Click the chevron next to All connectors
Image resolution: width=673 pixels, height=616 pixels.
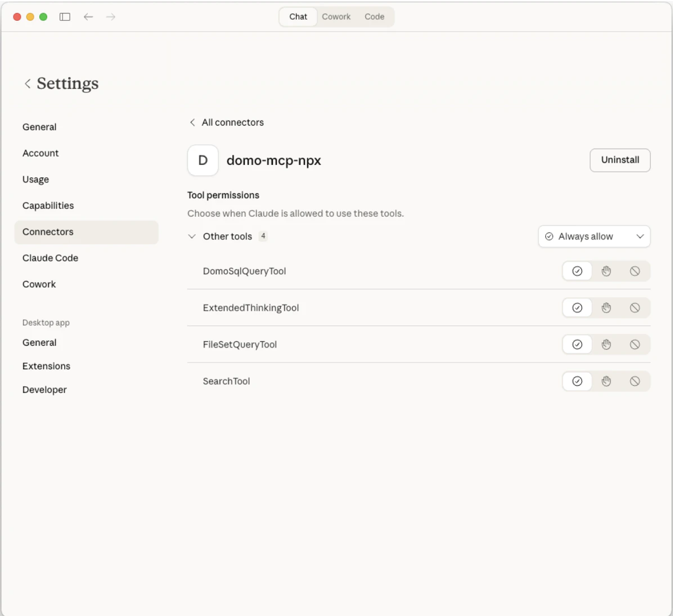[x=192, y=122]
